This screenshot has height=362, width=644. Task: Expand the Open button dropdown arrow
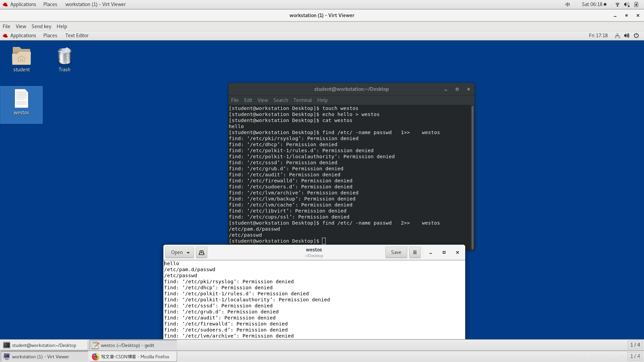(x=188, y=252)
